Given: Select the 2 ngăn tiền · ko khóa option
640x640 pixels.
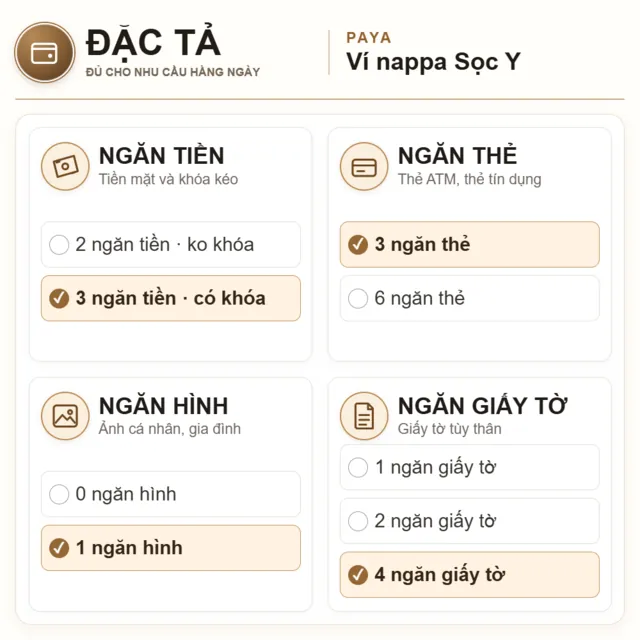Looking at the screenshot, I should pos(171,244).
